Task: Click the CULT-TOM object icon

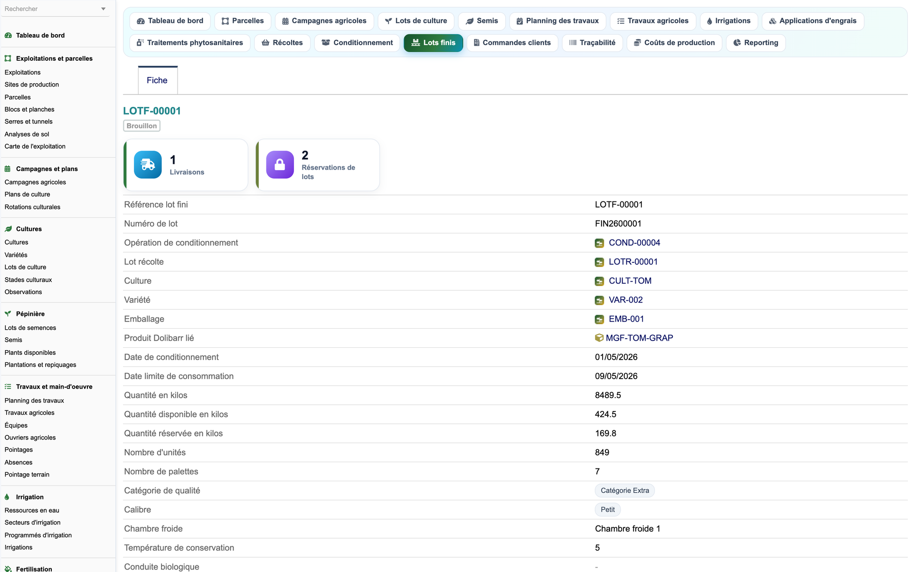Action: click(x=599, y=281)
